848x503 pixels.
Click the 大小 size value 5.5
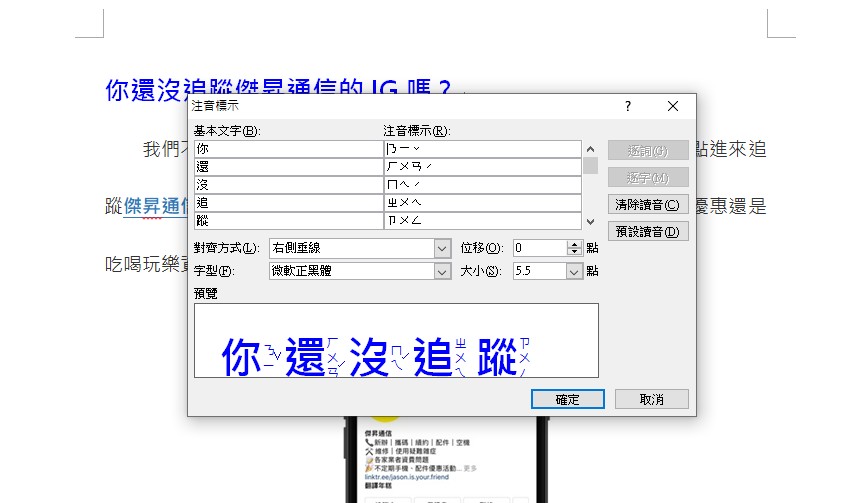click(539, 271)
